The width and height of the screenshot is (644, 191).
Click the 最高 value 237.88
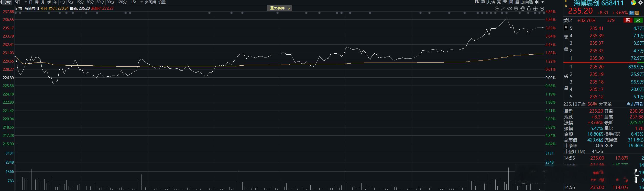pyautogui.click(x=637, y=117)
